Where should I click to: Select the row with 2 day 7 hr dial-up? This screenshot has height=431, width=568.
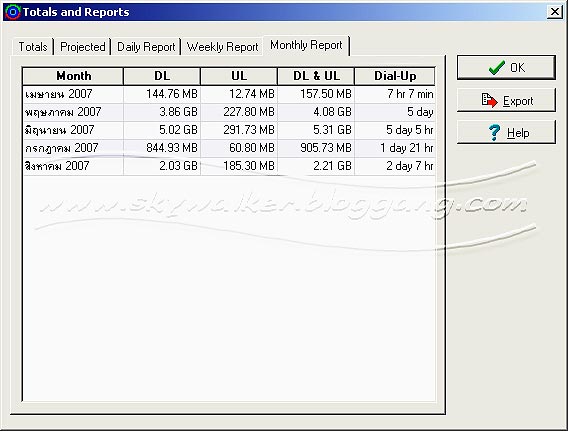click(229, 166)
